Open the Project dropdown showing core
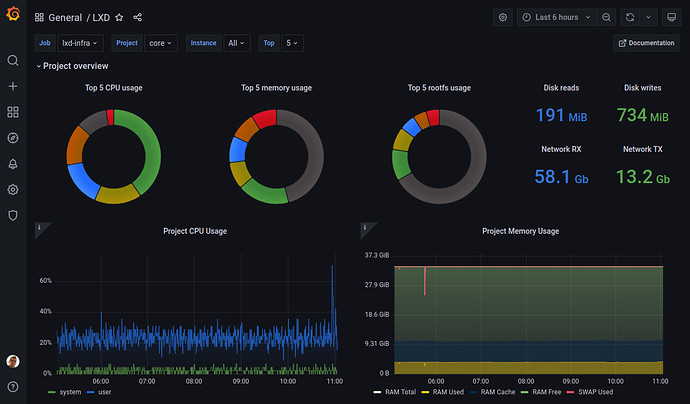The width and height of the screenshot is (690, 404). [x=161, y=43]
